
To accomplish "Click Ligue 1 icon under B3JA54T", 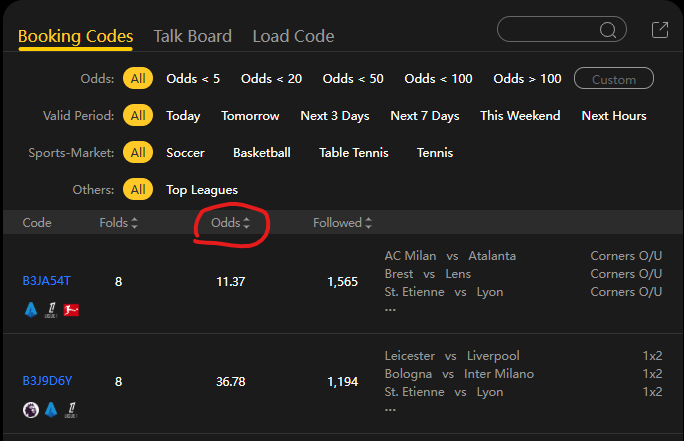I will point(51,310).
